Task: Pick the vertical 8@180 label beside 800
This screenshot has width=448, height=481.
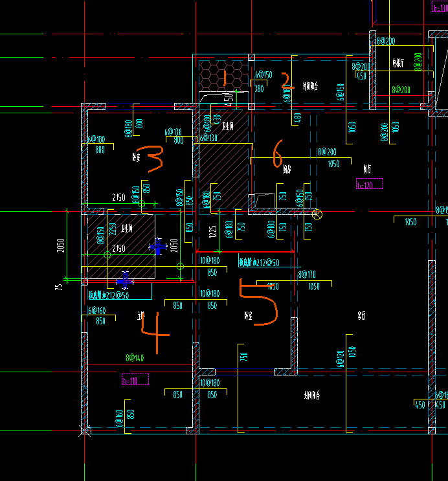Action: [x=128, y=129]
